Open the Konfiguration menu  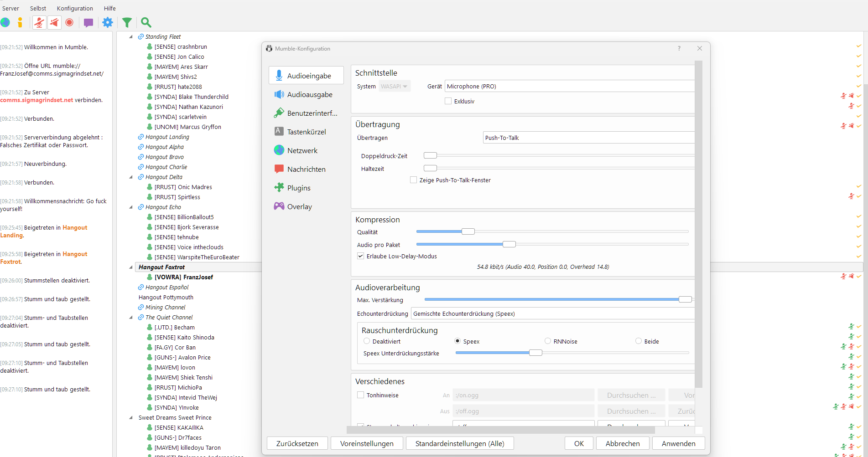coord(75,8)
